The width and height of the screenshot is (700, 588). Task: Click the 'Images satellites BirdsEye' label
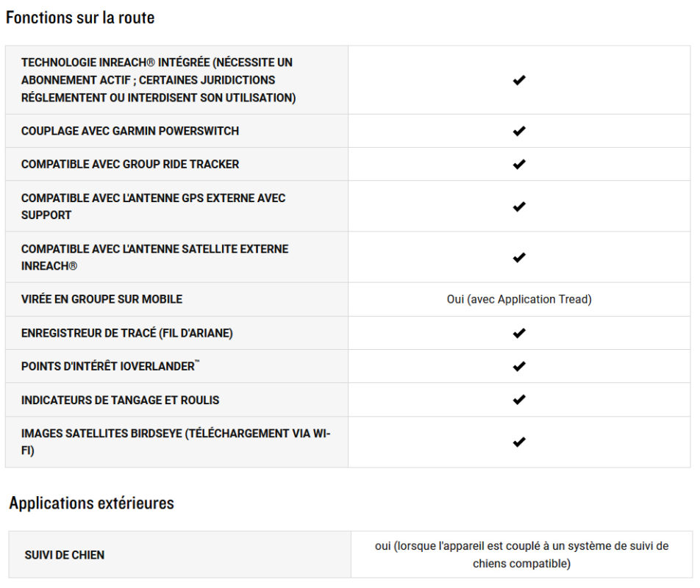176,442
